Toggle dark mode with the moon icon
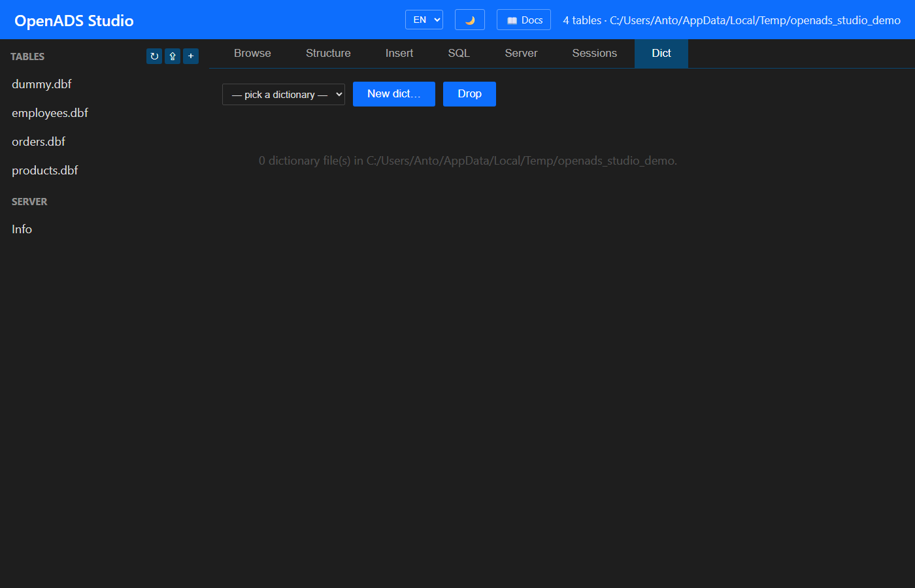 tap(470, 20)
